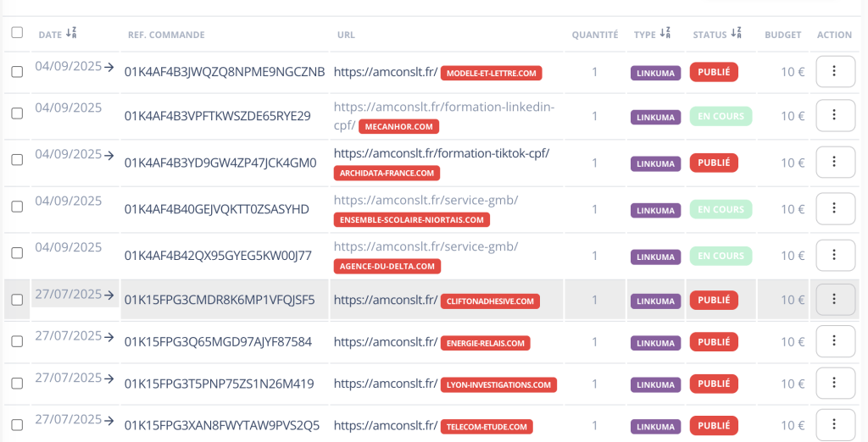The image size is (868, 442).
Task: Click the LYON-INVESTIGATIONS.COM red tag
Action: pos(498,384)
